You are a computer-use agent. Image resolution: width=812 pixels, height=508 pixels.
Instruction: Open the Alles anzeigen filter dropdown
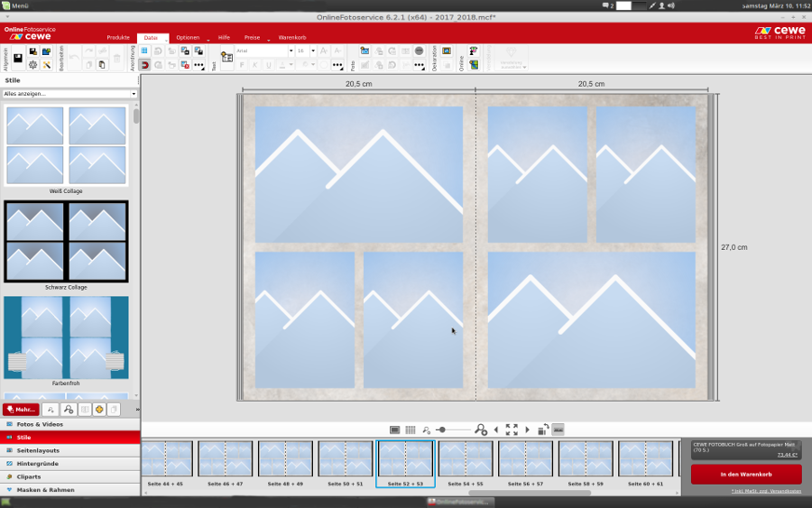[x=69, y=94]
